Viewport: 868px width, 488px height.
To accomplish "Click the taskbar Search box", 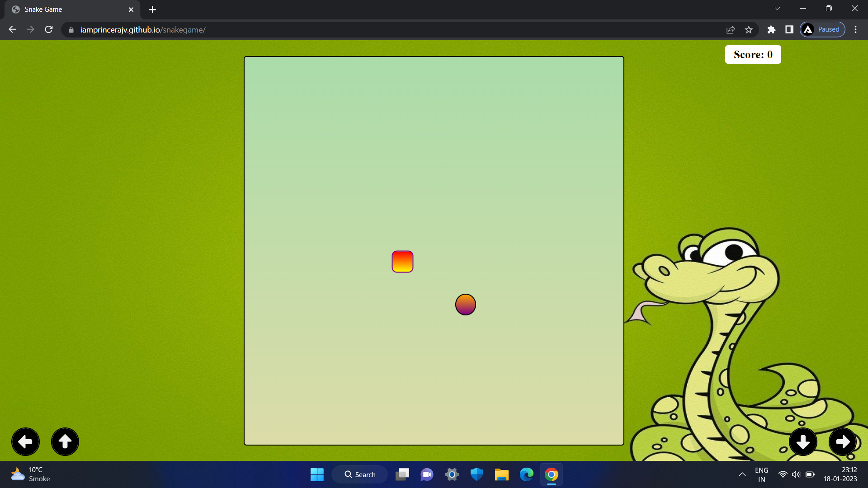I will tap(360, 474).
